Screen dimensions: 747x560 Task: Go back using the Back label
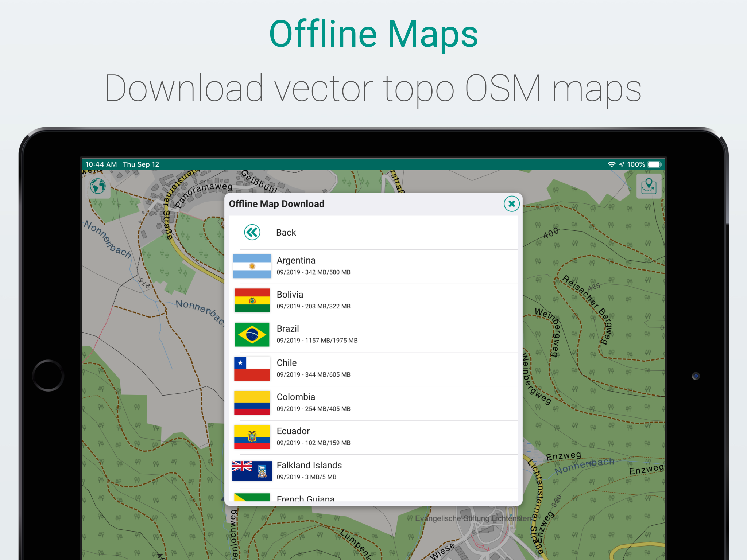coord(286,233)
